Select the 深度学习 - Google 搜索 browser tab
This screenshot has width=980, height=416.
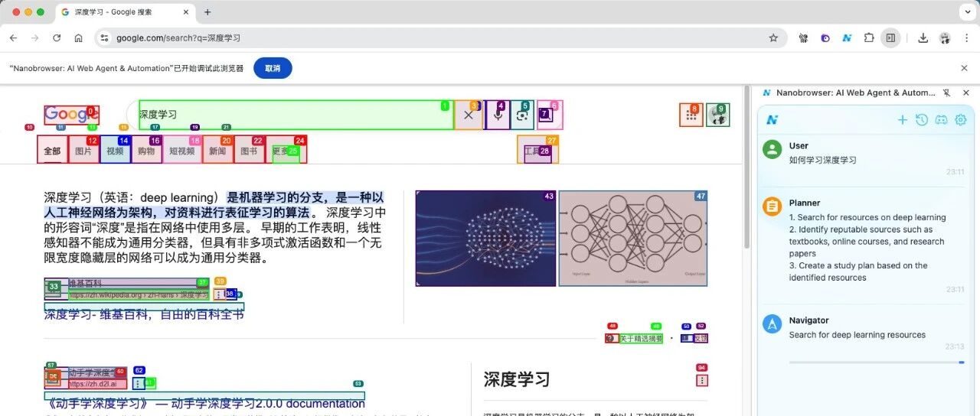coord(124,12)
